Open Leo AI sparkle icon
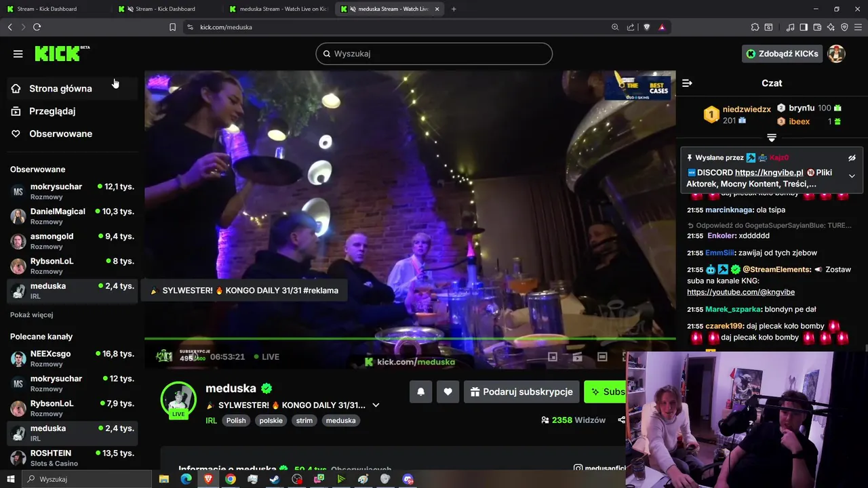This screenshot has height=488, width=868. [x=831, y=27]
